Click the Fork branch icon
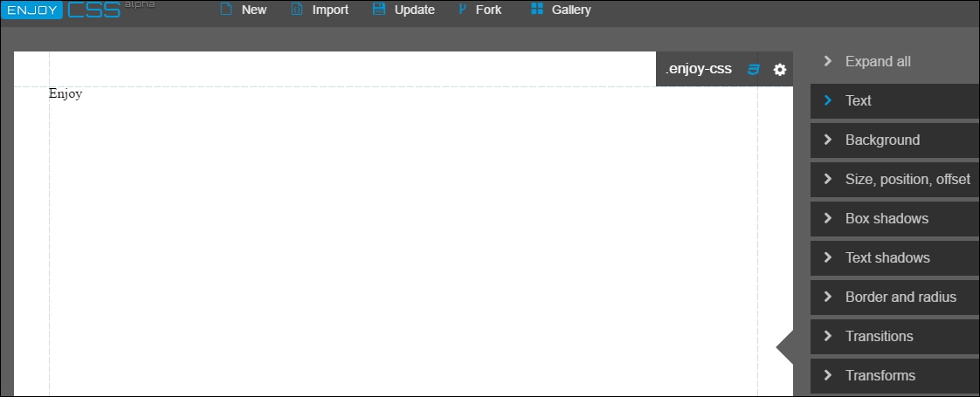Screen dimensions: 980x397 coord(463,10)
